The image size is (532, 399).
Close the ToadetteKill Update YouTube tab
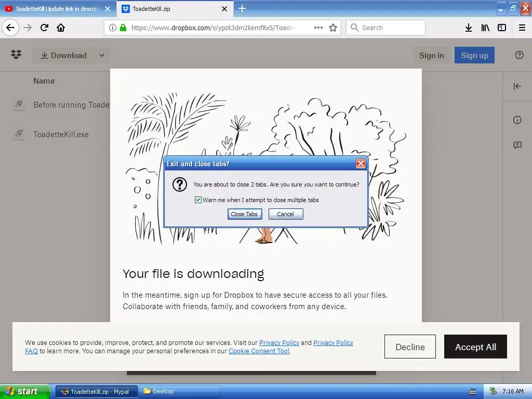coord(108,9)
